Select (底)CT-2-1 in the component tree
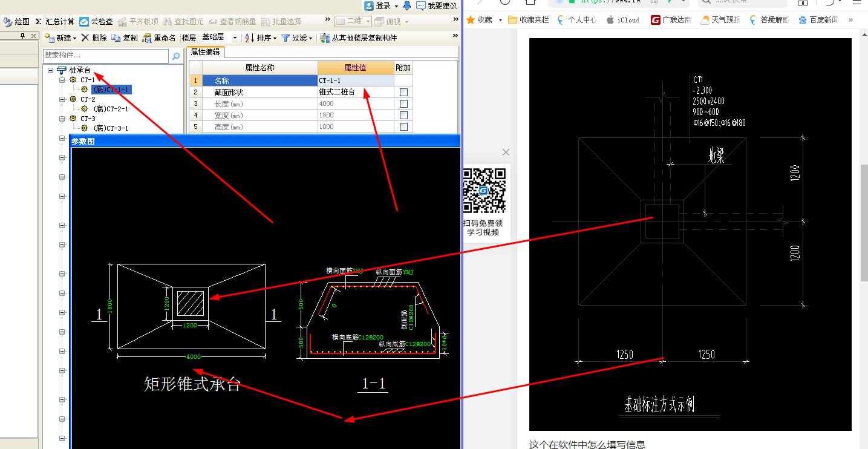868x449 pixels. click(x=111, y=109)
